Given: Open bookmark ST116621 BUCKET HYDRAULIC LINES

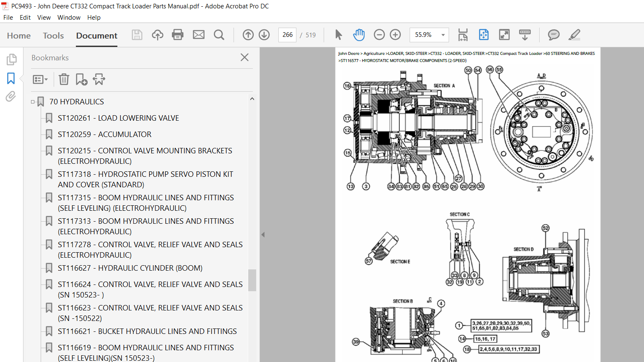Looking at the screenshot, I should click(x=147, y=331).
